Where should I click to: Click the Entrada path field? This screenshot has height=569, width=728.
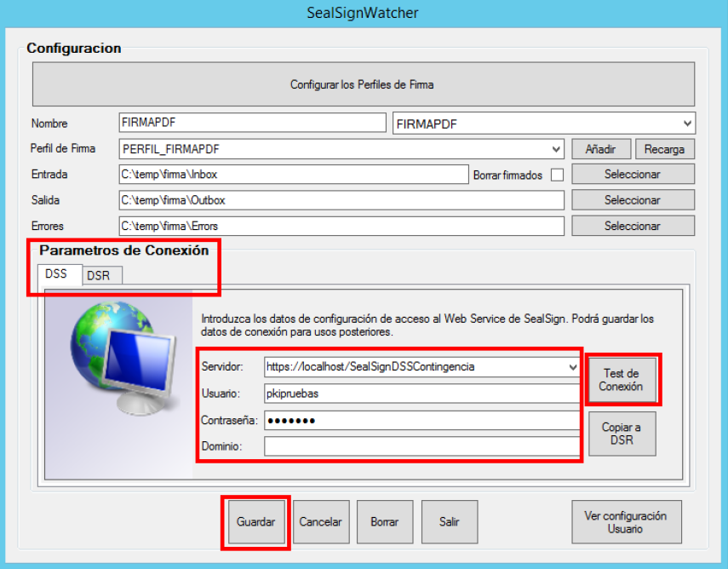294,174
